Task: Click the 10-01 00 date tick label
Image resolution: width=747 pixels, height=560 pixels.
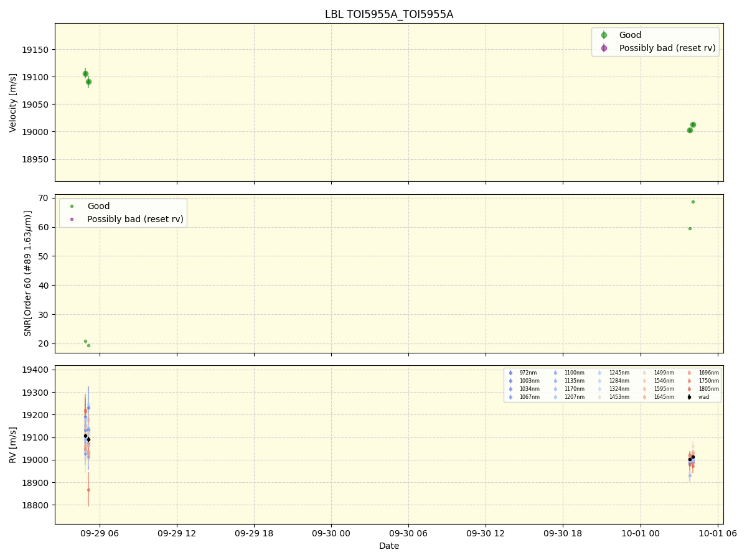Action: point(641,533)
